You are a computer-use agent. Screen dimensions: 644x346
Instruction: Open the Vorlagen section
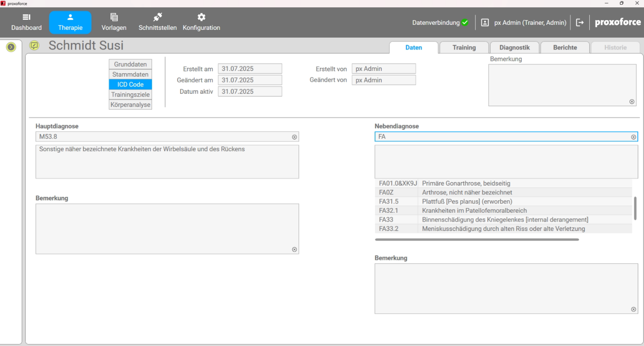114,22
